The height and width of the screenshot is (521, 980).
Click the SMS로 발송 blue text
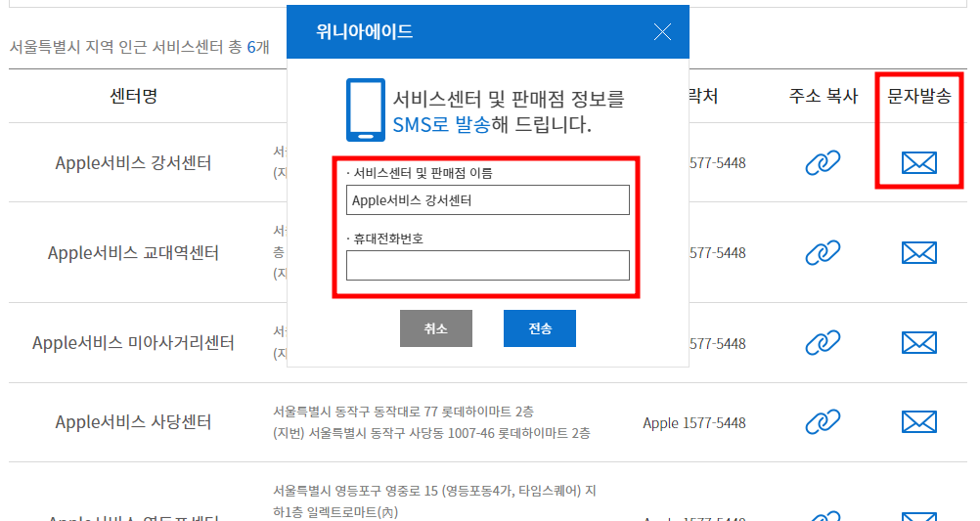(x=441, y=124)
